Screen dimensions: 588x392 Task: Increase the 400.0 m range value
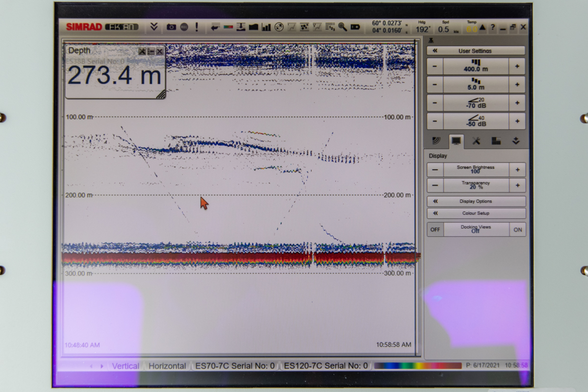(x=517, y=66)
